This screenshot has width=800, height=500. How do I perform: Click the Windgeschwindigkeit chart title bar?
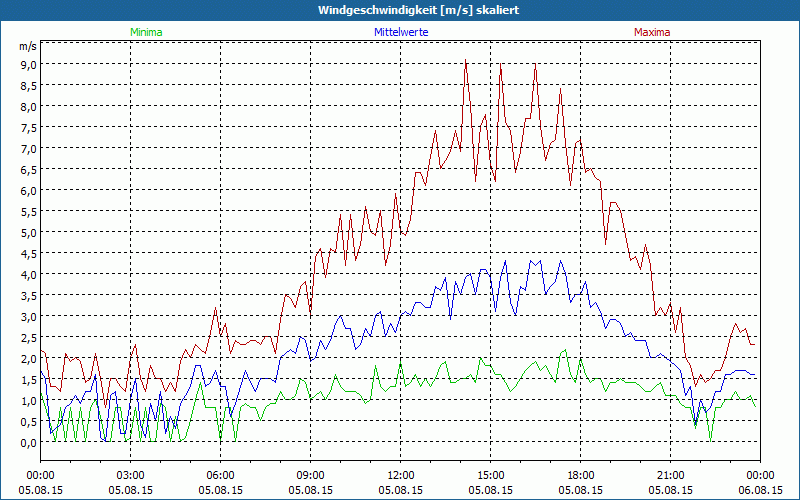coord(400,10)
